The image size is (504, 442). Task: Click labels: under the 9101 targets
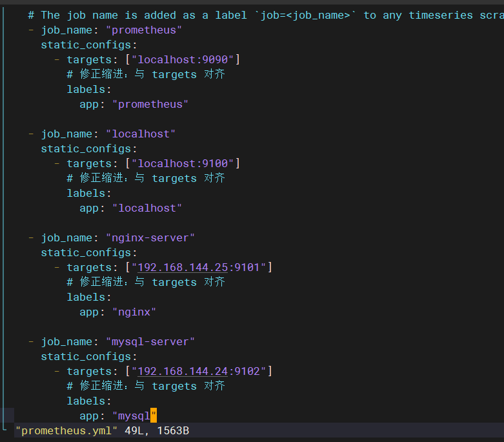[x=89, y=297]
